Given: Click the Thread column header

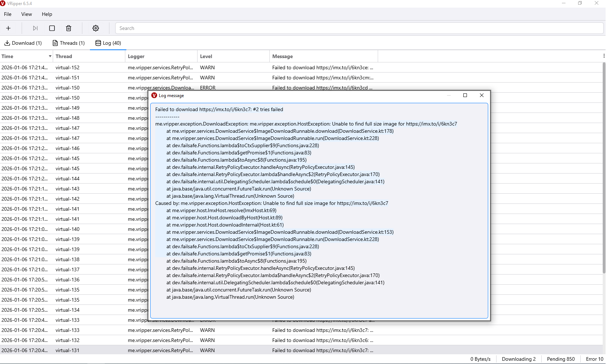Looking at the screenshot, I should [x=89, y=56].
